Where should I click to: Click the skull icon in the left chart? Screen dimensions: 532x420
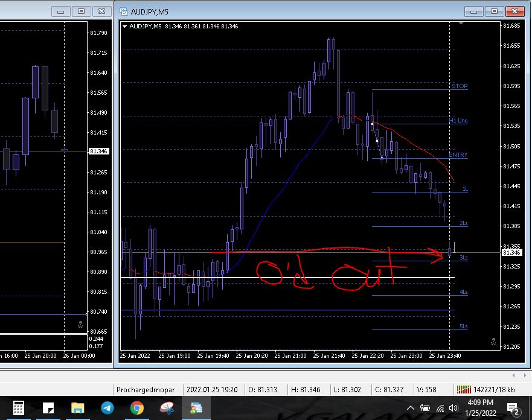[80, 325]
